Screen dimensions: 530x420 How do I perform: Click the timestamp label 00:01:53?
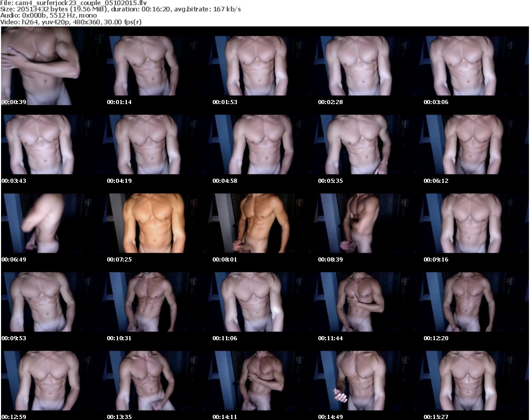point(225,102)
